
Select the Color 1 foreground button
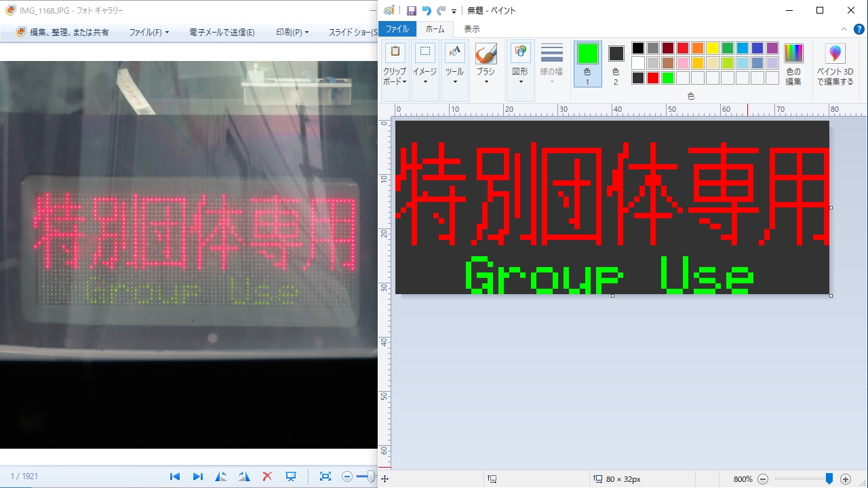point(587,64)
